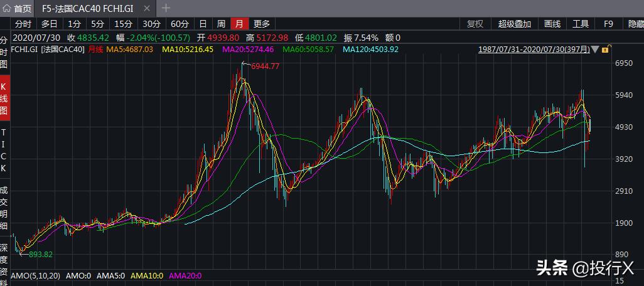
Task: Click the MA60:5058.57 indicator label
Action: (308, 50)
